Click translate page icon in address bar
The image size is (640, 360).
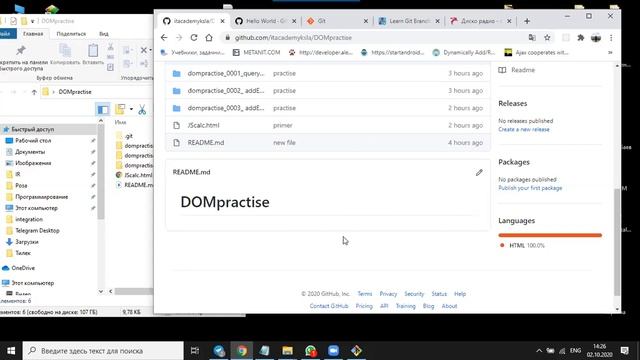click(532, 38)
